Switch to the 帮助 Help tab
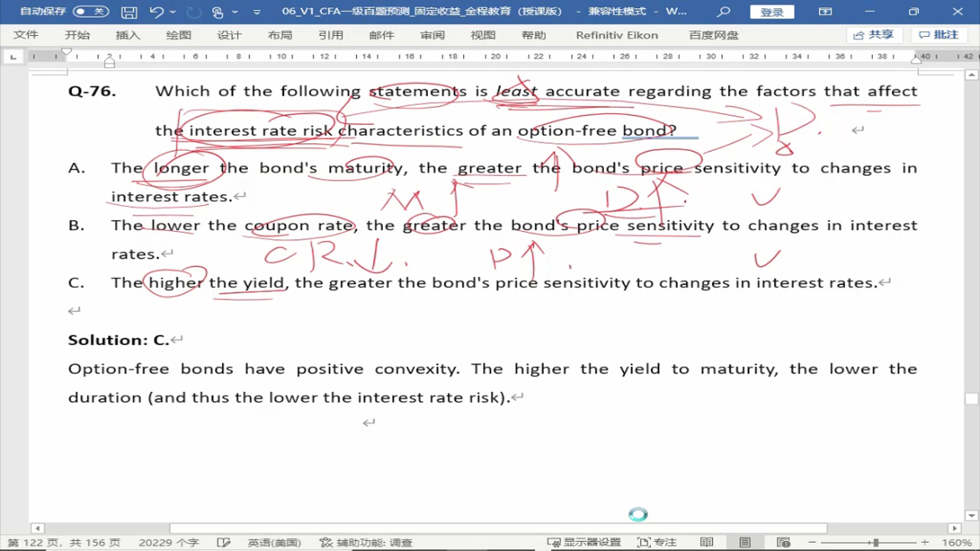 [534, 35]
